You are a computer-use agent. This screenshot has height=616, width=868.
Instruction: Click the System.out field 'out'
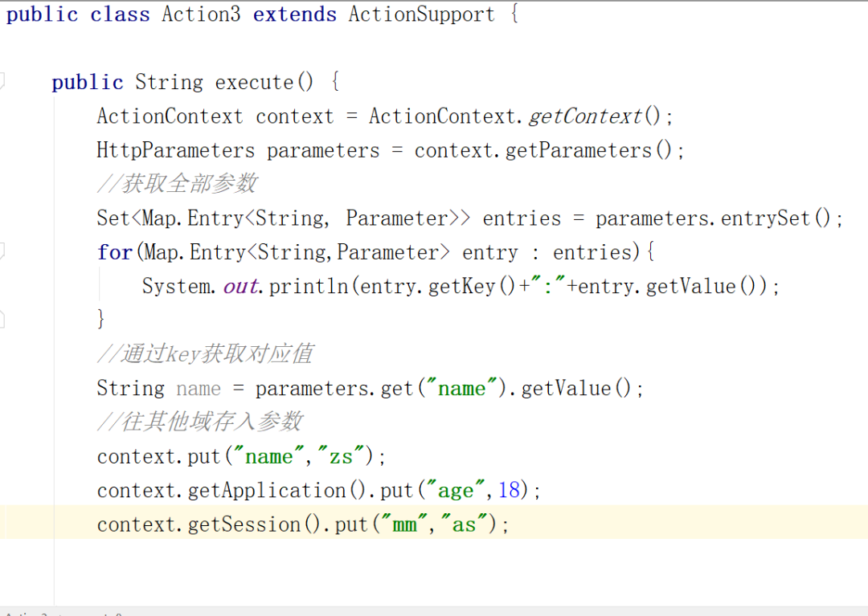[x=241, y=287]
